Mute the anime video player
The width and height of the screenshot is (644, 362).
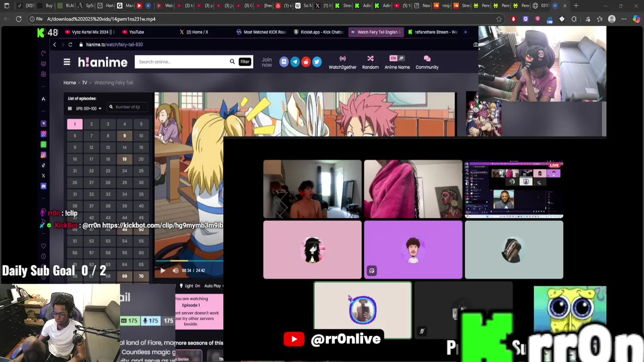175,270
